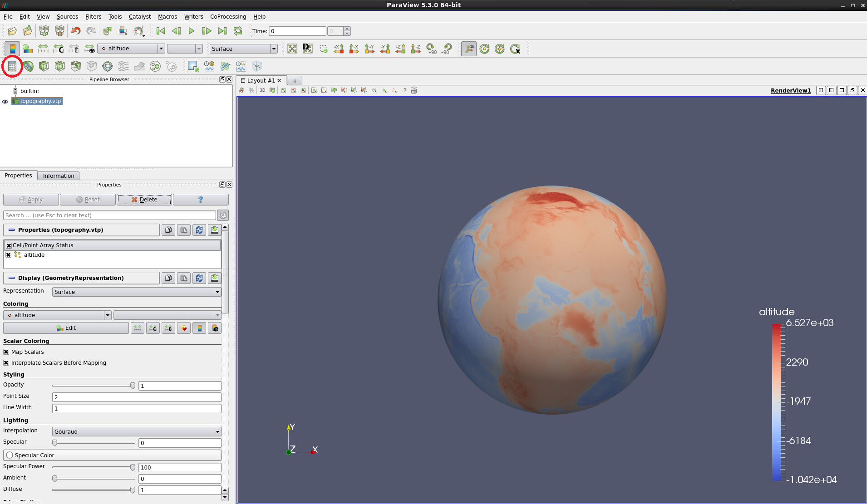Click the Clip filter icon
Image resolution: width=867 pixels, height=504 pixels.
click(44, 67)
